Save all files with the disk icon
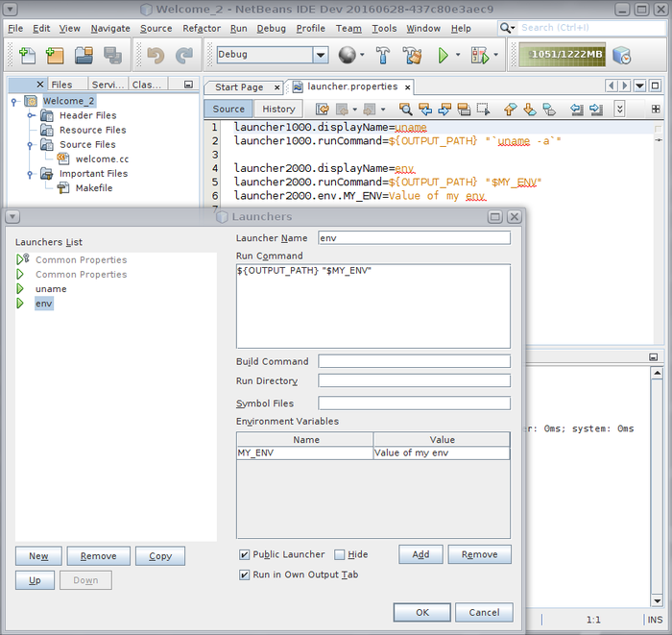Image resolution: width=672 pixels, height=635 pixels. (112, 56)
